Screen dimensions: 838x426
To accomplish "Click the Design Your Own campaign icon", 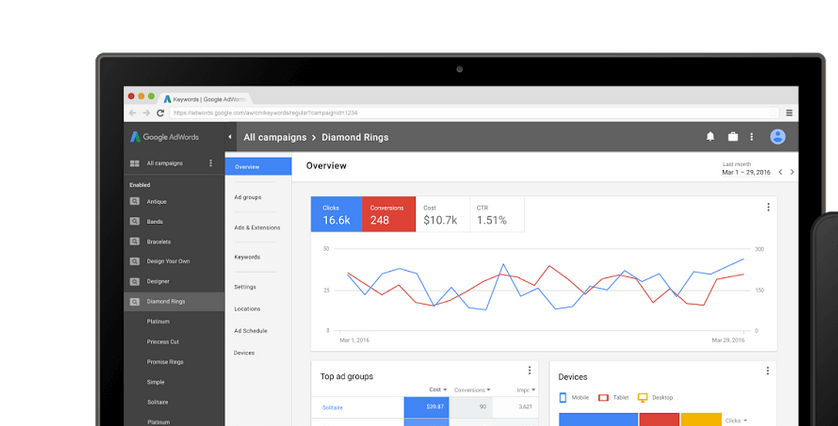I will pos(135,261).
